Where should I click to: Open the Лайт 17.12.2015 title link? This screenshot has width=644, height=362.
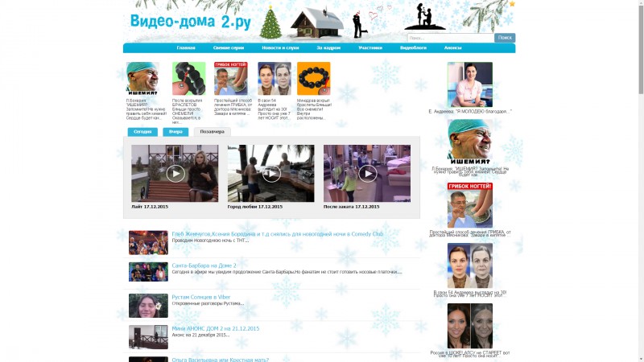[150, 207]
